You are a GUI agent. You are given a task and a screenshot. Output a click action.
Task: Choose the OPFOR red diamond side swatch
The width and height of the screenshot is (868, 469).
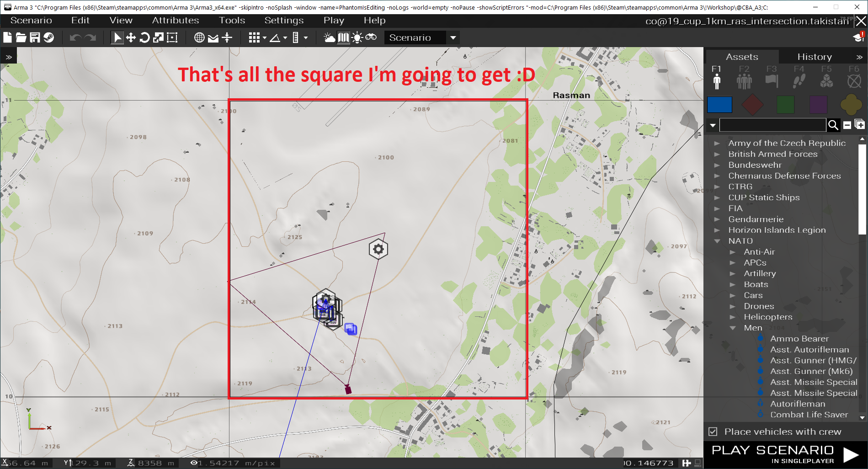click(x=752, y=105)
